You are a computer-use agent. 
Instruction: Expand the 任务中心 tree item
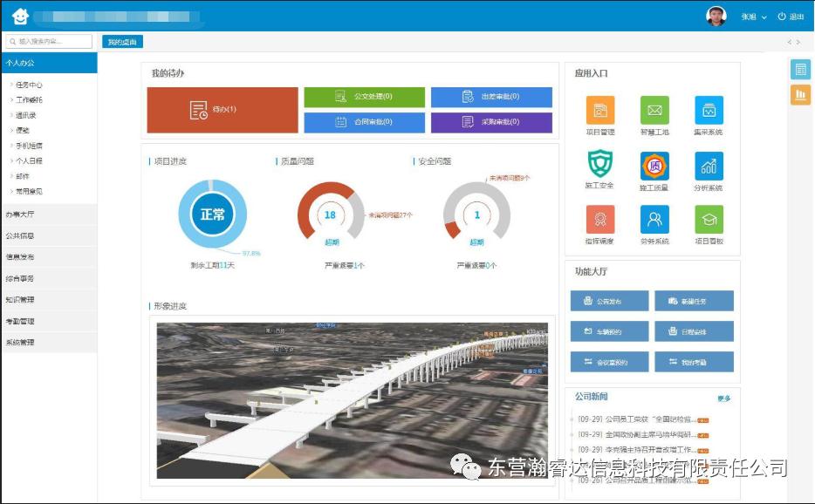(x=28, y=85)
